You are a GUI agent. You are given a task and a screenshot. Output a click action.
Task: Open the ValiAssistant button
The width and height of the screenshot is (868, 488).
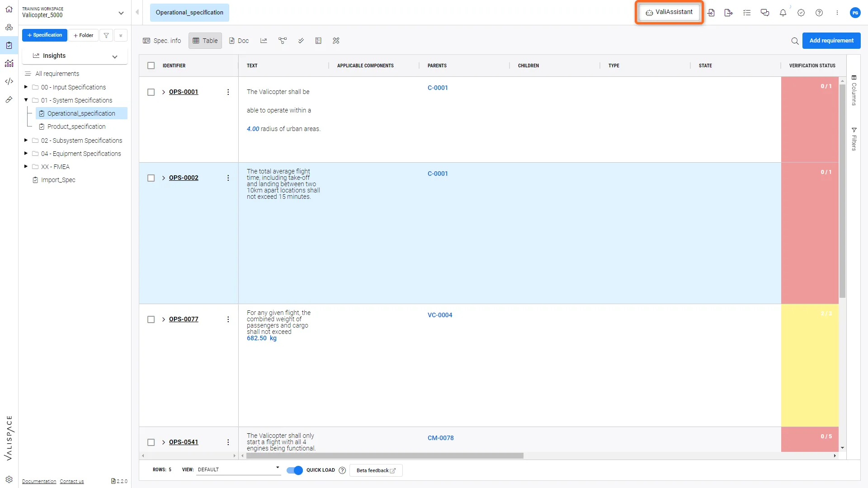pyautogui.click(x=669, y=12)
